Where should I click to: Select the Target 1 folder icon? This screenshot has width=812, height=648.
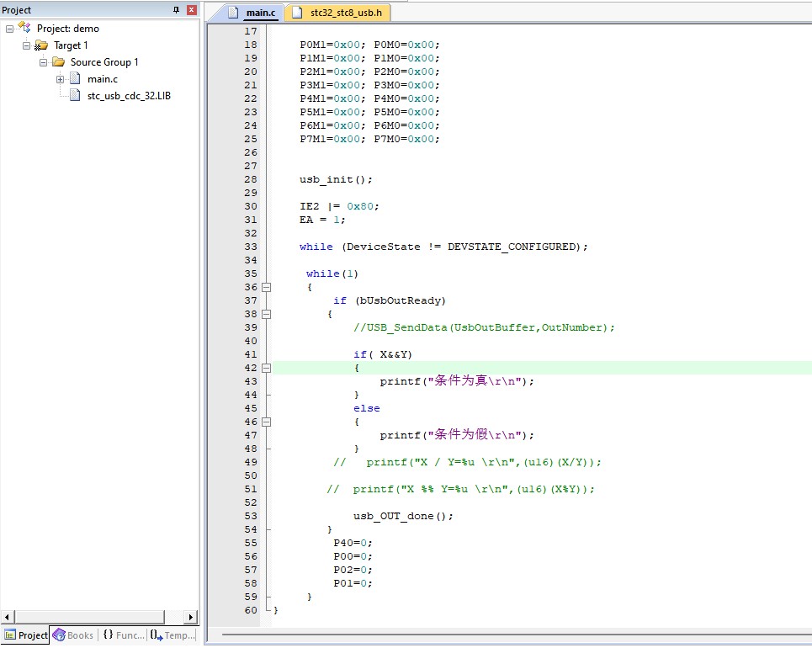coord(41,45)
